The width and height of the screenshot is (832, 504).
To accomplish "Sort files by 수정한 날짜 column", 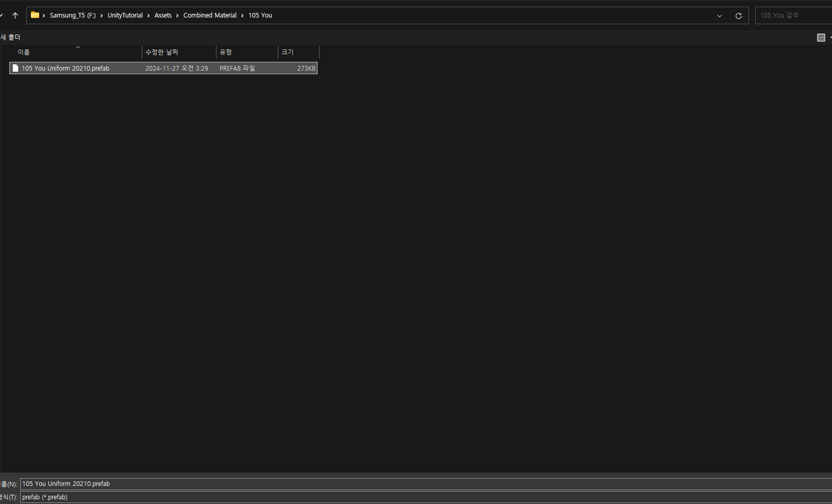I will coord(162,52).
